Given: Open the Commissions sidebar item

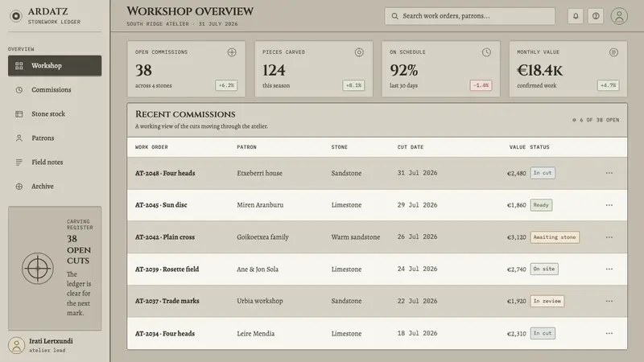Looking at the screenshot, I should click(55, 90).
